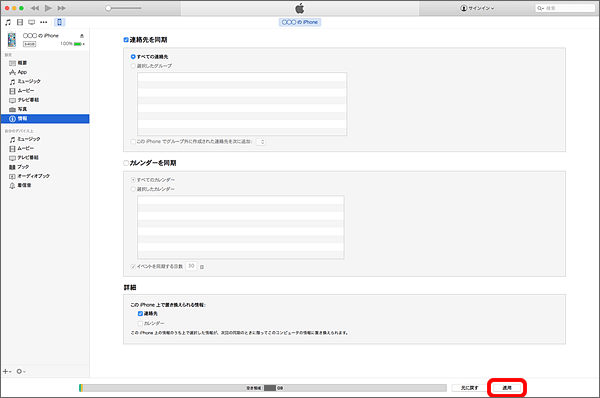Open テレビ番組 under the settings section
This screenshot has width=600, height=398.
click(x=24, y=100)
